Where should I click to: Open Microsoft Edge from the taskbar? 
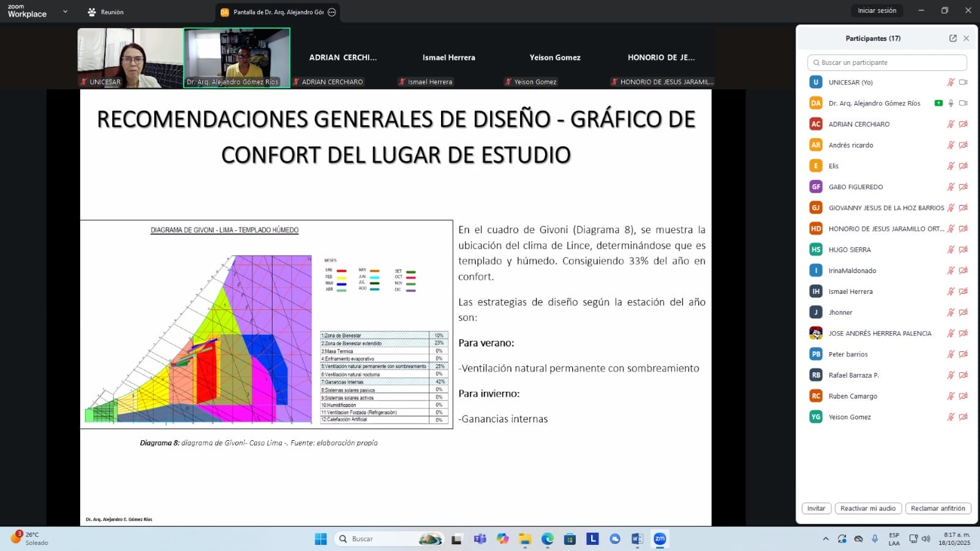pyautogui.click(x=547, y=539)
